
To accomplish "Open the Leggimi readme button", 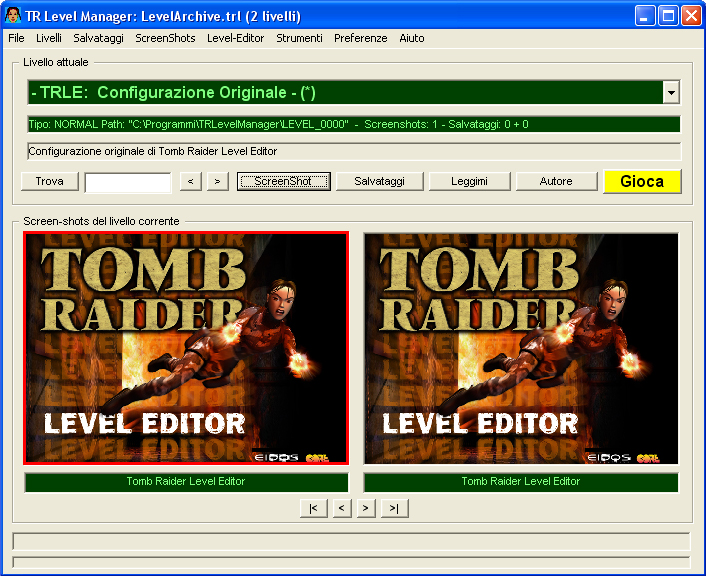I will coord(469,181).
